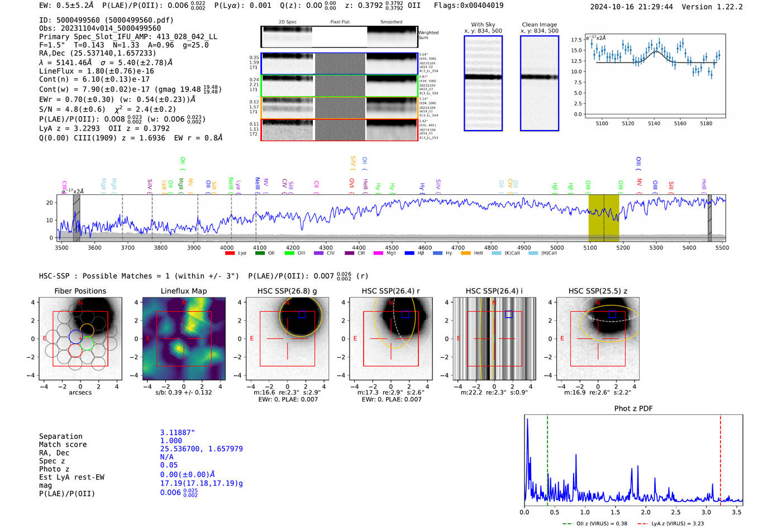Click the lime OIII legend swatch

coord(289,253)
